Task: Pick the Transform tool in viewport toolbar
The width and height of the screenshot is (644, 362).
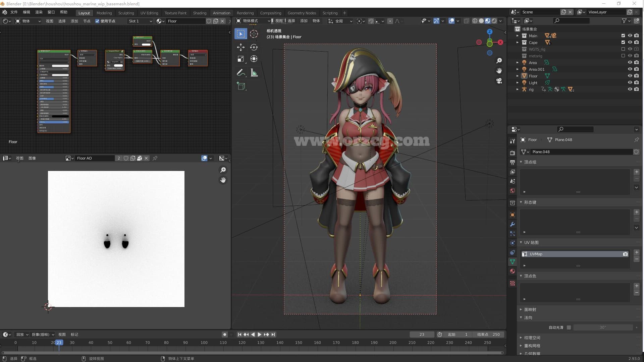Action: tap(254, 59)
